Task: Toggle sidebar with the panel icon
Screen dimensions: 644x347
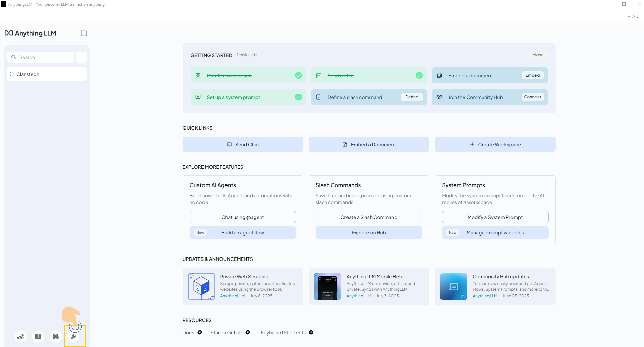Action: (x=83, y=33)
